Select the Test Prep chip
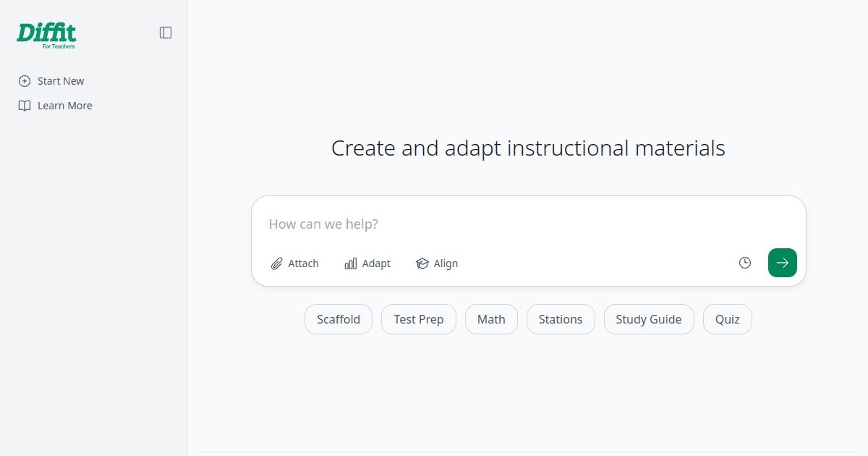868x456 pixels. click(x=419, y=319)
